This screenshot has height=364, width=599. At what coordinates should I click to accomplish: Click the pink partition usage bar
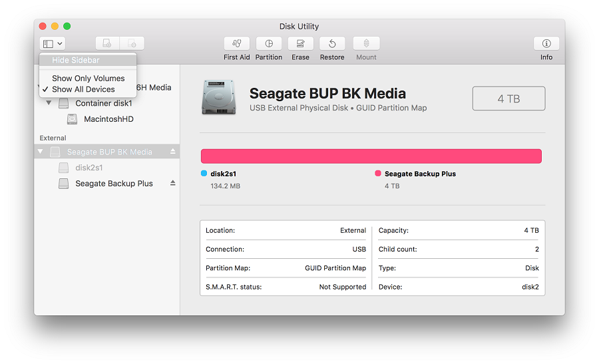coord(371,156)
